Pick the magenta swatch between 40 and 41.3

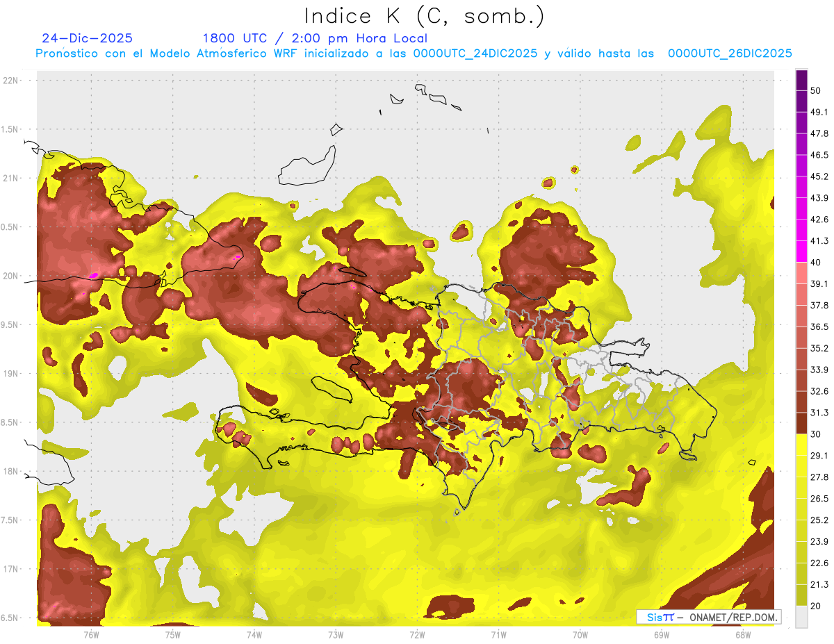tap(801, 251)
